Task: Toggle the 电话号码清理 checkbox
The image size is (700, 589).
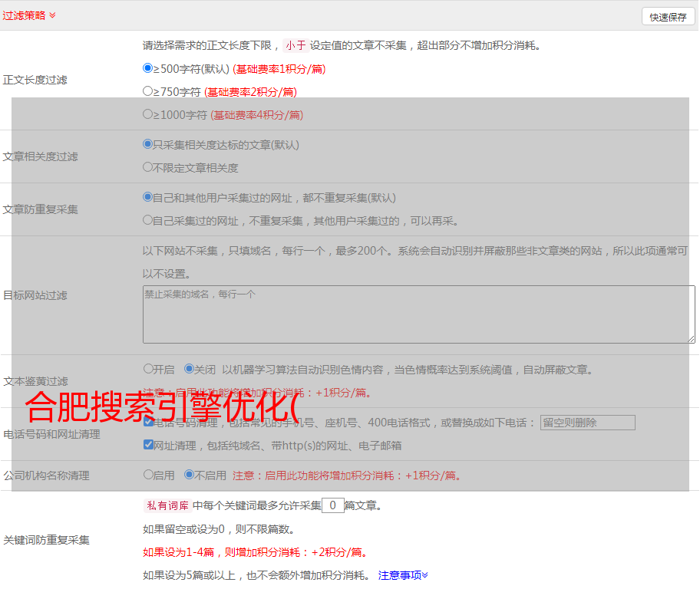Action: pos(148,422)
